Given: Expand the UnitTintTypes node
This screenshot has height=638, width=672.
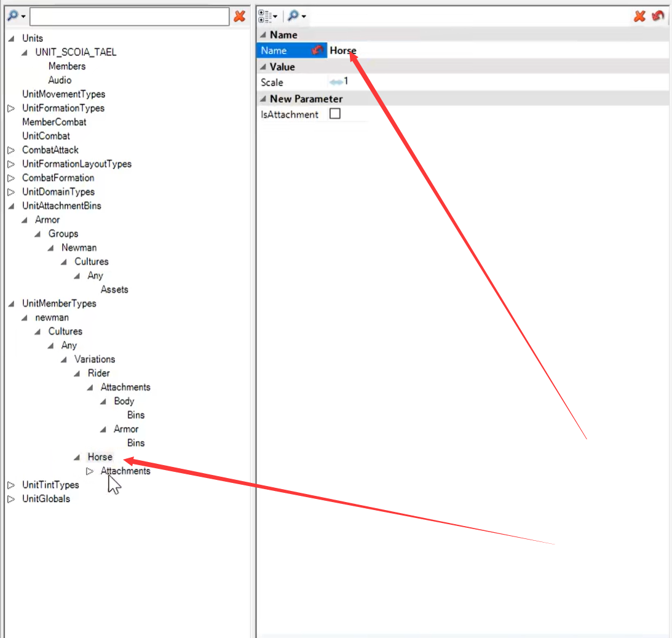Looking at the screenshot, I should pyautogui.click(x=11, y=485).
